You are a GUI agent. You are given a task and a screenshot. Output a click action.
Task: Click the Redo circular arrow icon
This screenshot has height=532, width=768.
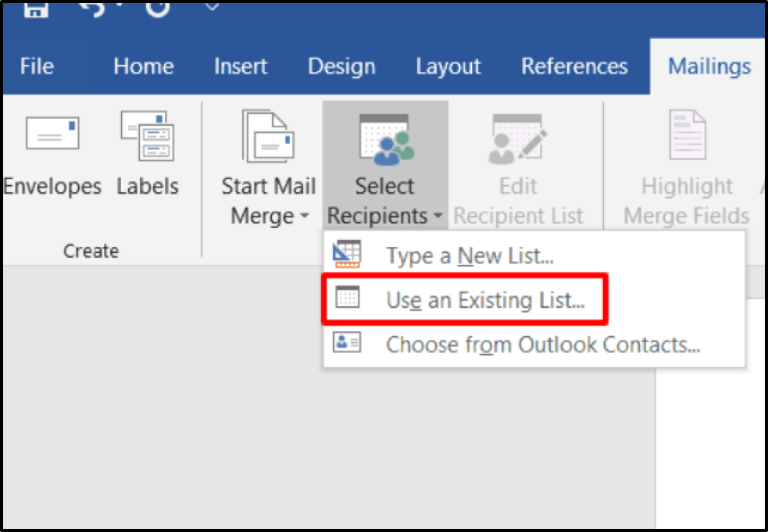point(157,9)
